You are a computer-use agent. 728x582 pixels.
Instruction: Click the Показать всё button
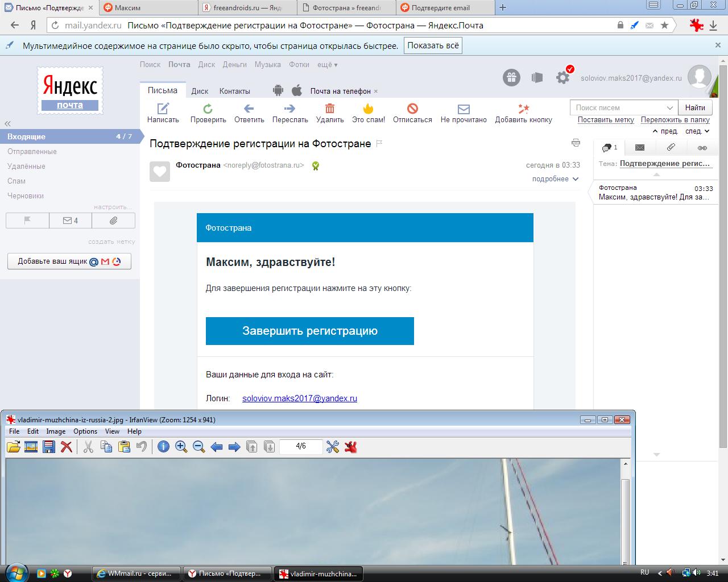433,45
